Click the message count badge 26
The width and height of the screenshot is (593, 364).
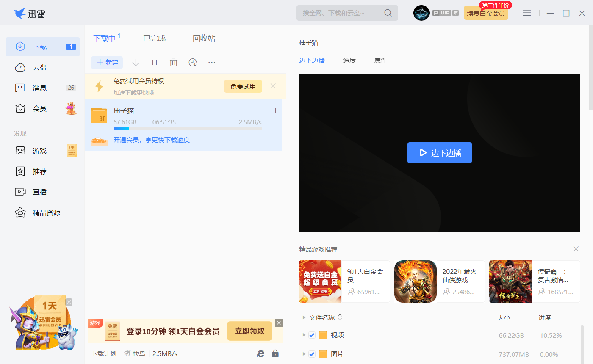(x=71, y=88)
